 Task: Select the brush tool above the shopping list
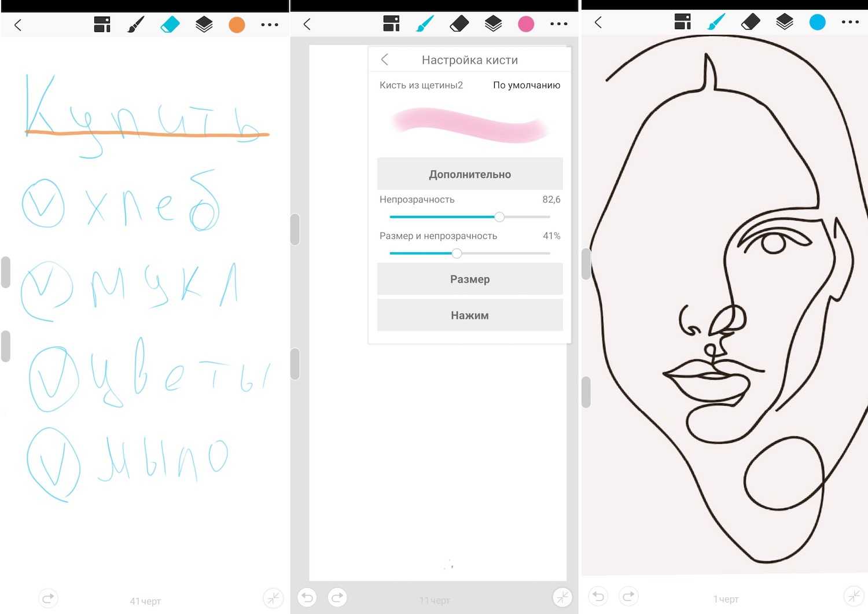[135, 25]
